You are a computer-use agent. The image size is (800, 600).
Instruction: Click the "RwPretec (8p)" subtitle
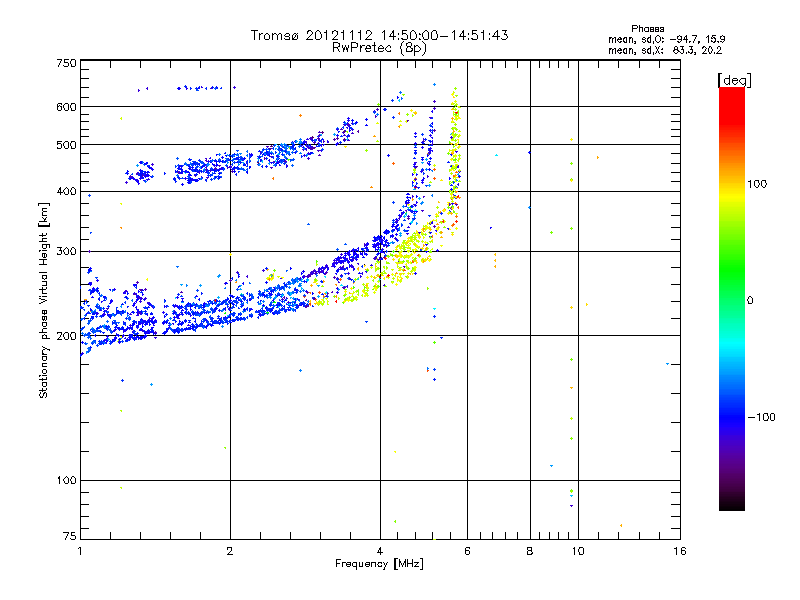point(379,48)
